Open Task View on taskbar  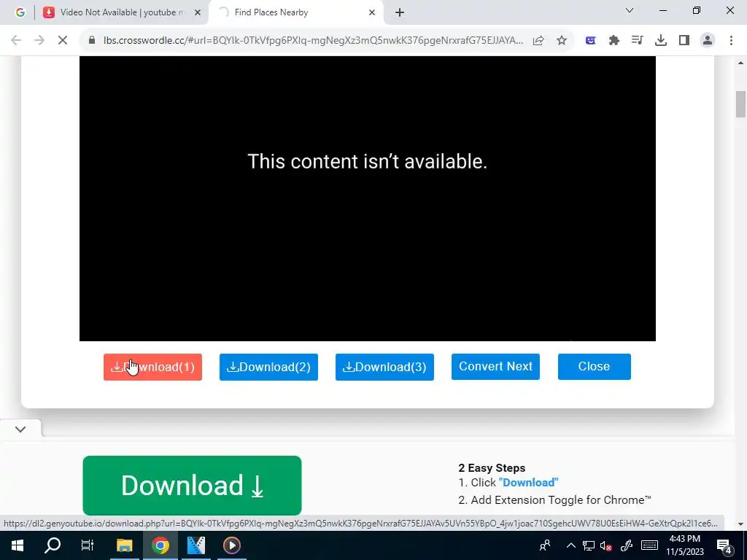(88, 545)
